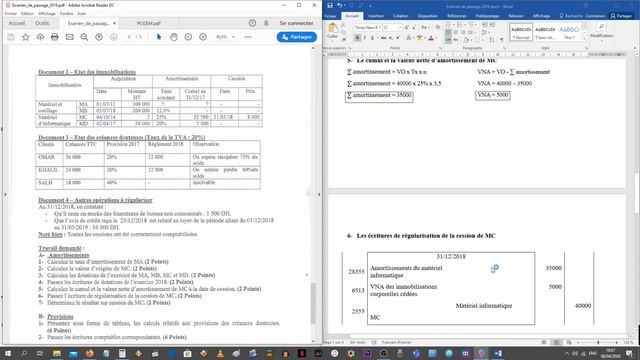
Task: Save the Word document via quick access
Action: coord(330,6)
